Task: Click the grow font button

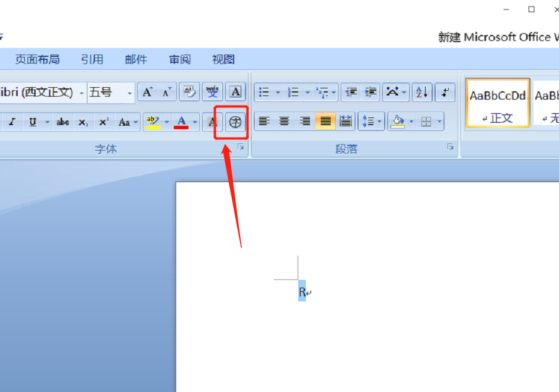Action: tap(148, 92)
